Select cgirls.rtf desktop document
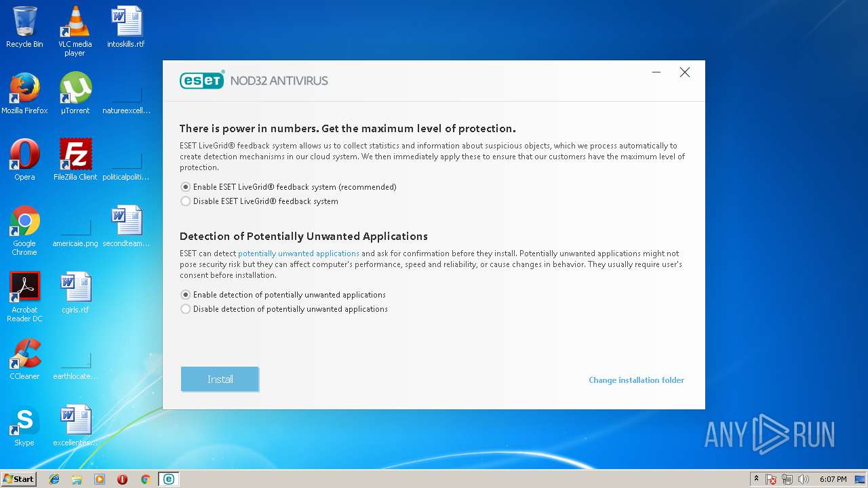 click(x=75, y=293)
